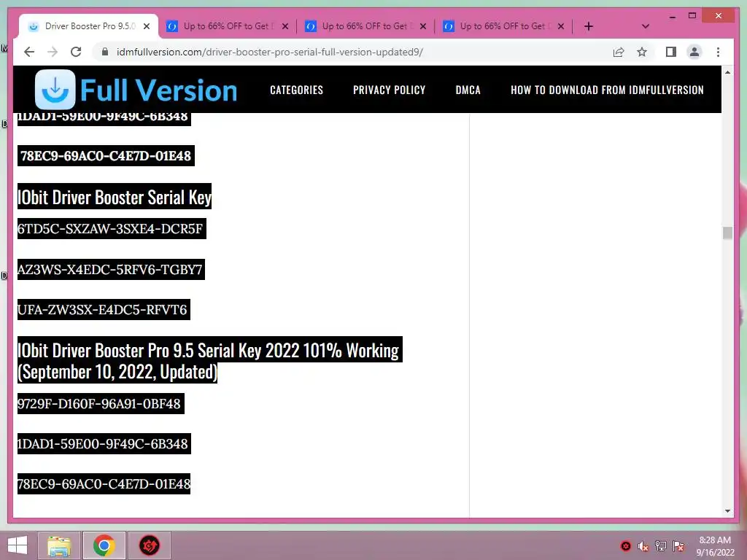Open Chrome three-dot menu

pos(718,52)
